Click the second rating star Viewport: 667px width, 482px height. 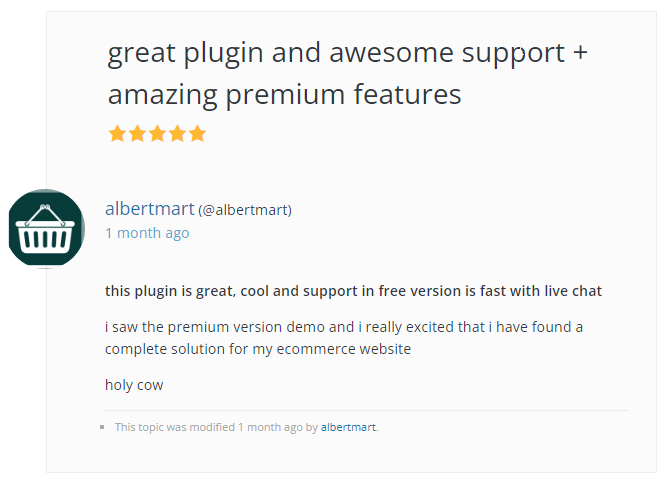(138, 133)
